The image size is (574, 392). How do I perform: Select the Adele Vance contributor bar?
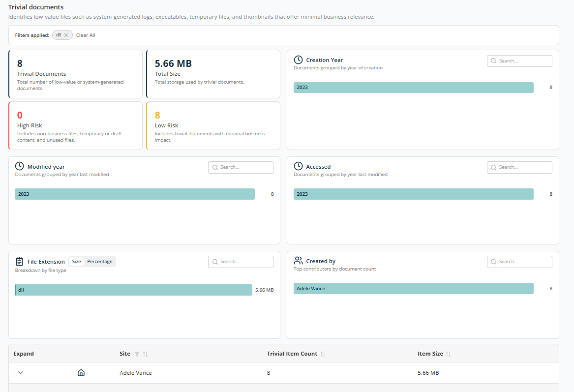click(x=413, y=288)
